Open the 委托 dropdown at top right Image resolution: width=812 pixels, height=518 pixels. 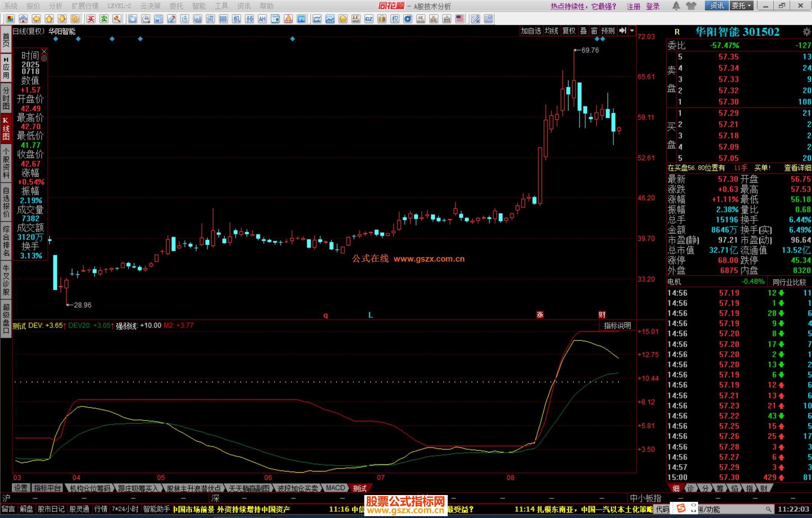point(741,6)
